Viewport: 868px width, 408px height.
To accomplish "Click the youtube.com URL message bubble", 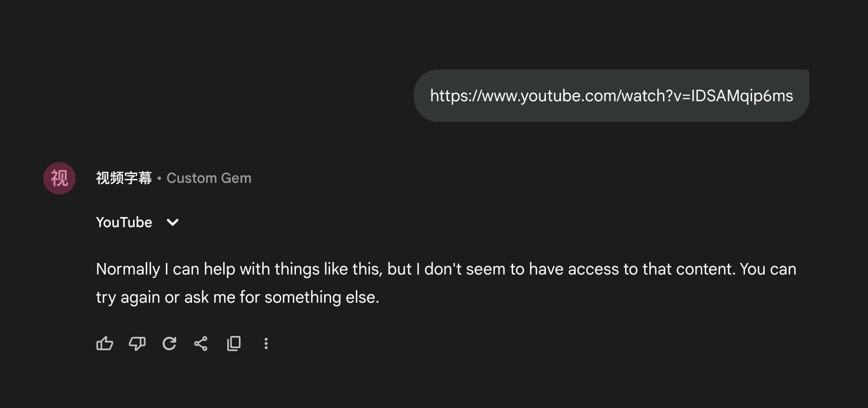I will click(x=611, y=96).
